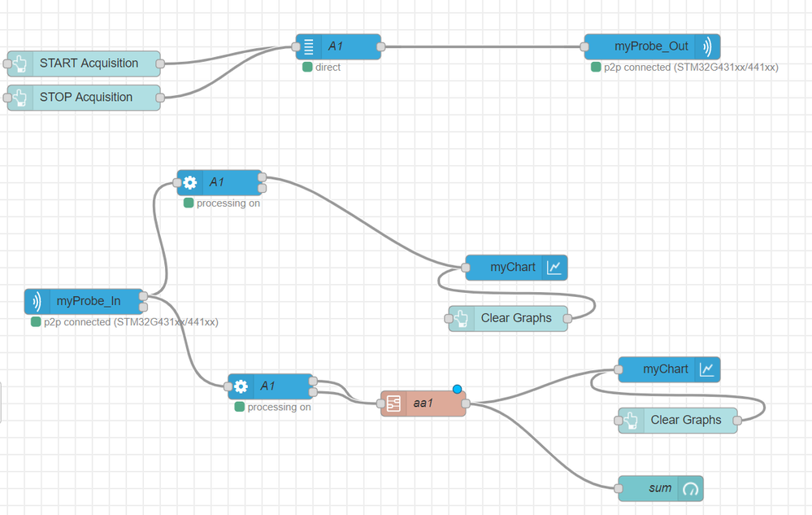
Task: Click the blue changed indicator dot on aa1
Action: [457, 389]
